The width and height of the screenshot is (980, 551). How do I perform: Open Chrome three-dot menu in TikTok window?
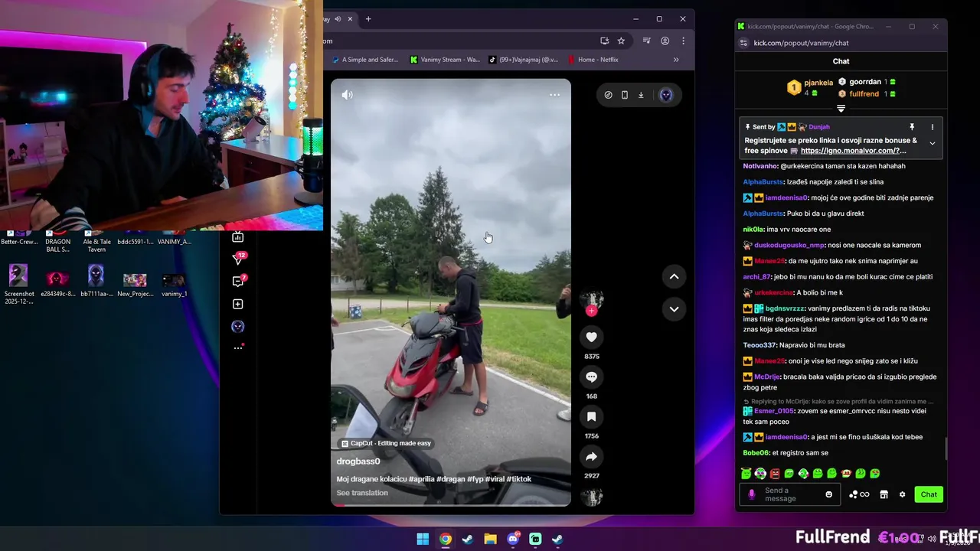tap(683, 41)
